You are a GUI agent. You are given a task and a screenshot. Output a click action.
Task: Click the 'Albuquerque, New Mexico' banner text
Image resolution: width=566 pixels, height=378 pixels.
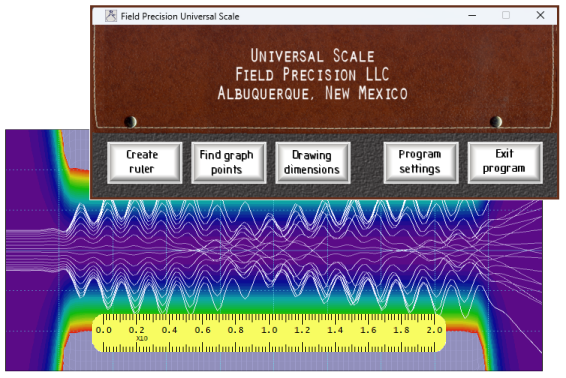[313, 93]
